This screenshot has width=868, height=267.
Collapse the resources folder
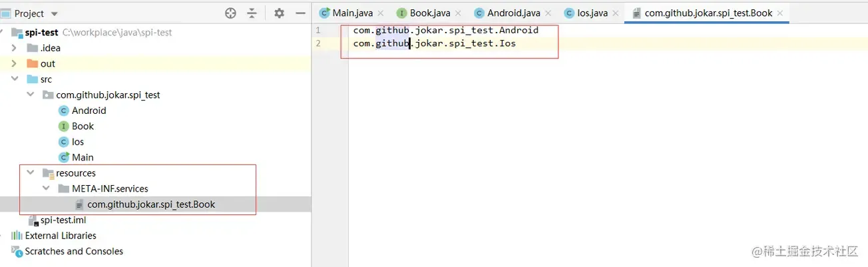pyautogui.click(x=30, y=173)
